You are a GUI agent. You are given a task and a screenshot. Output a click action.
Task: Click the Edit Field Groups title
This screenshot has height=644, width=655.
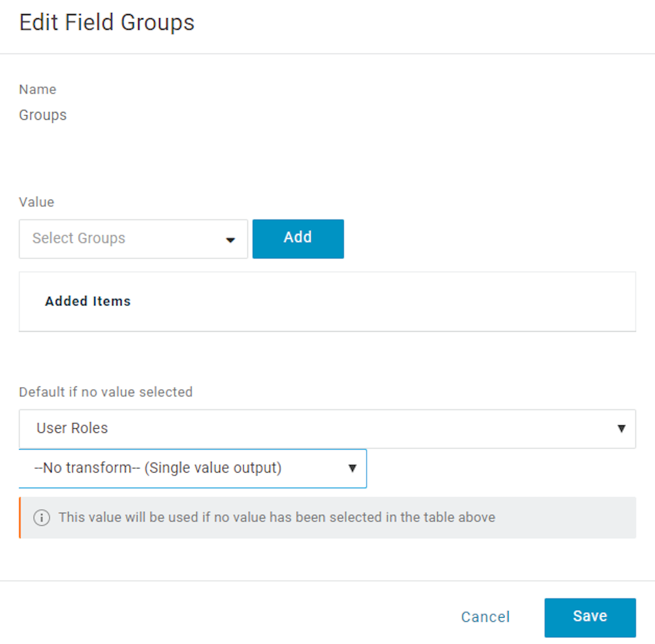coord(106,22)
